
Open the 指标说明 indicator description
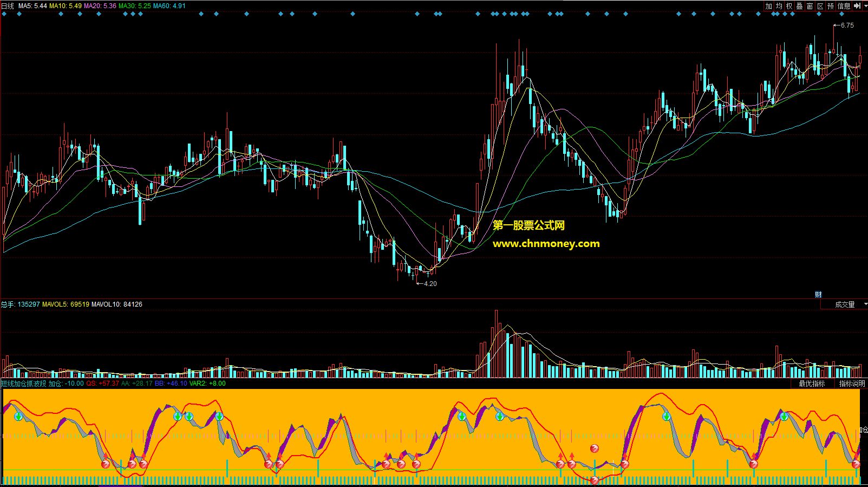[852, 384]
